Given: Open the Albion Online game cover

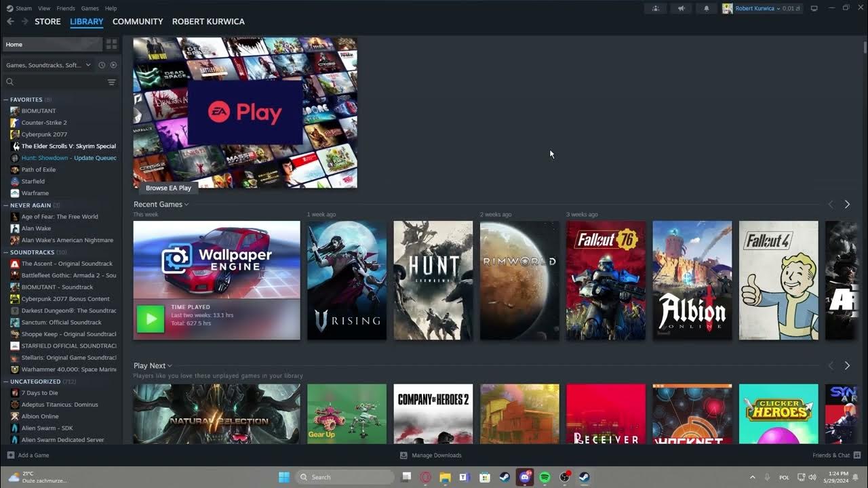Looking at the screenshot, I should pyautogui.click(x=692, y=280).
